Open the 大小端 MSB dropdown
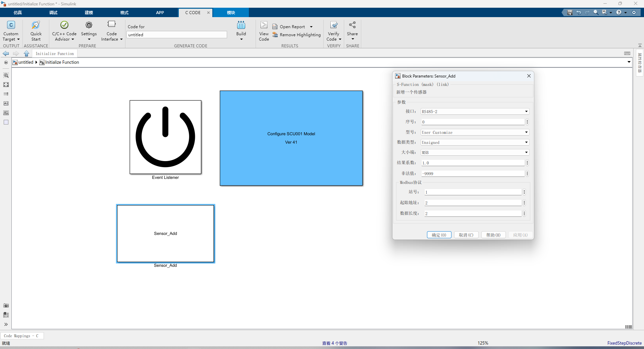This screenshot has width=644, height=349. pos(475,152)
